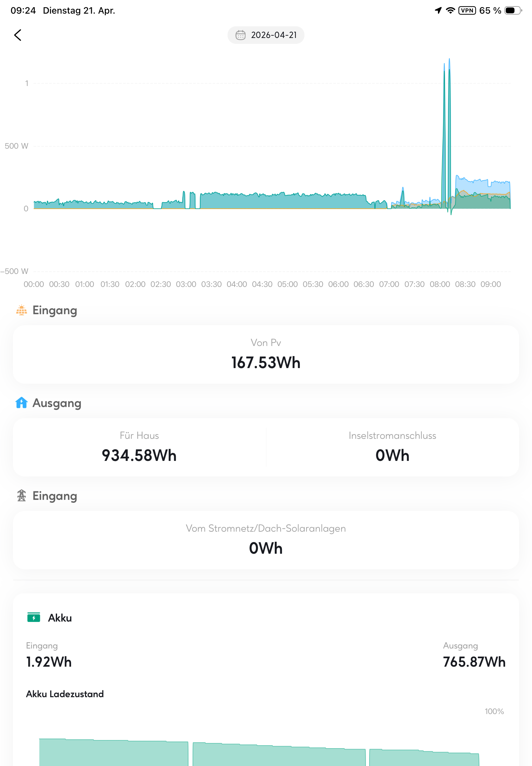Tap the 04:00 label on chart axis
Screen dimensions: 532x766
(x=237, y=284)
